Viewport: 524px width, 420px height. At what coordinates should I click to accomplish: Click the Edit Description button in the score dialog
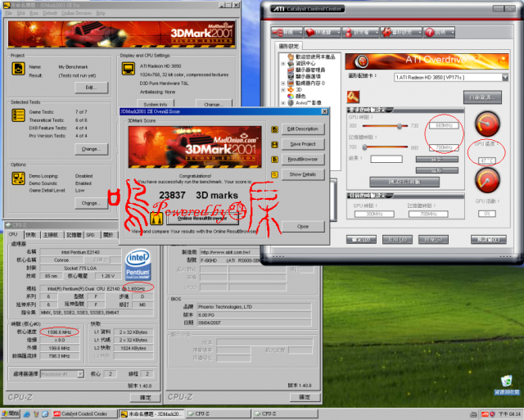303,129
